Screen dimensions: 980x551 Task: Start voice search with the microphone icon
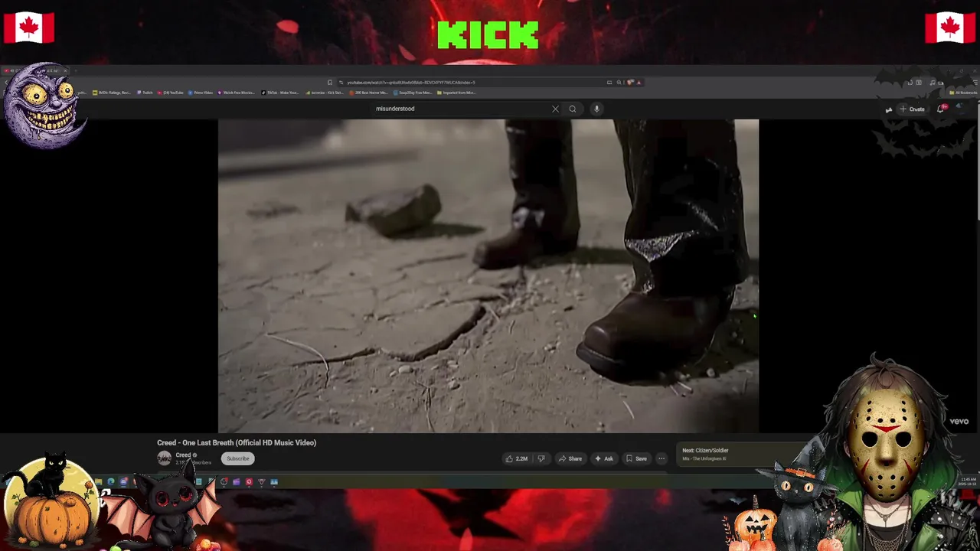(596, 109)
